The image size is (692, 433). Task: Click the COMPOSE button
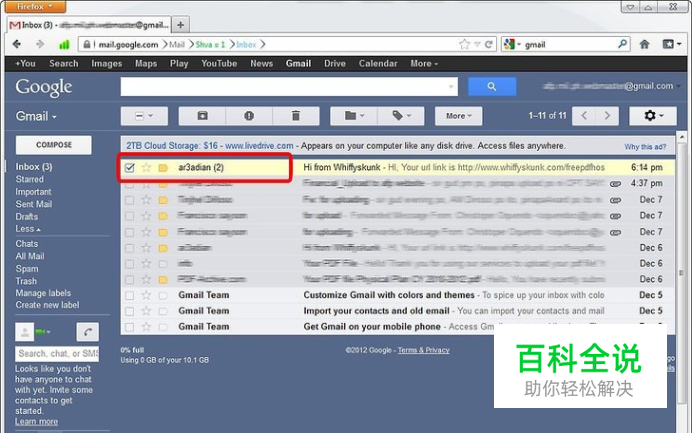[54, 145]
